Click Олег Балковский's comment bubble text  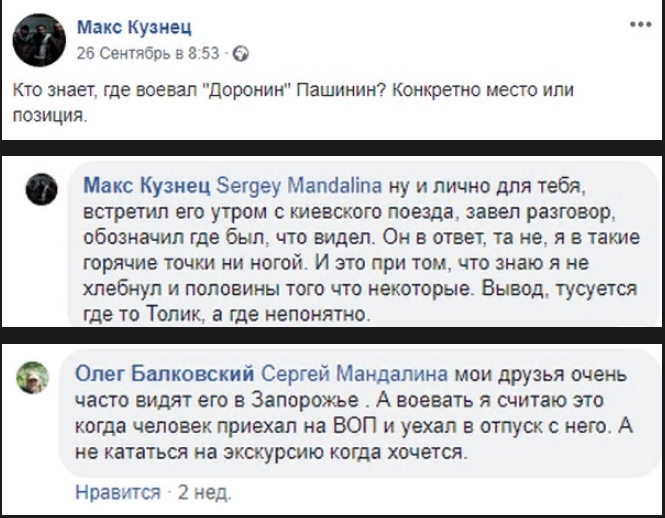pos(354,412)
